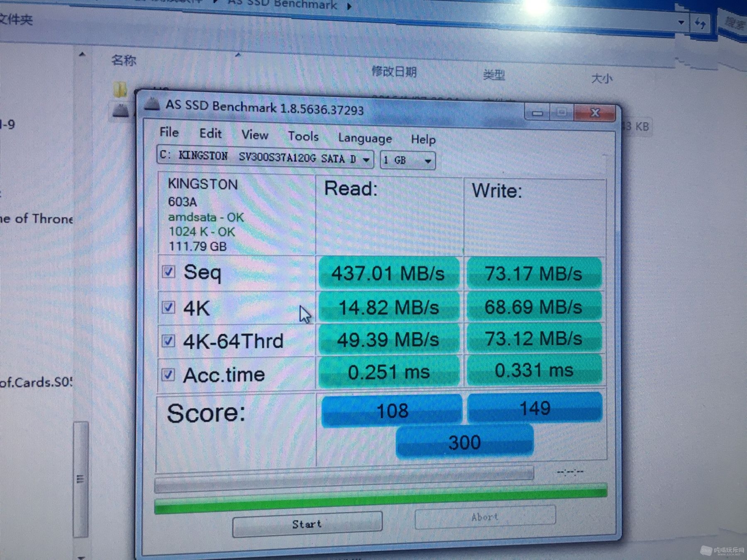
Task: Click the firmware text 603A
Action: click(x=183, y=202)
